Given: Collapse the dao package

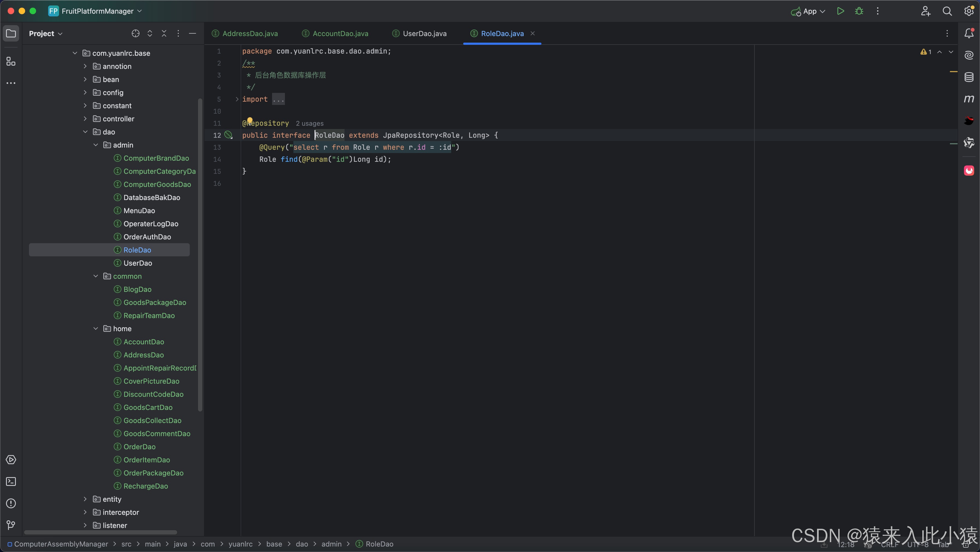Looking at the screenshot, I should click(85, 132).
